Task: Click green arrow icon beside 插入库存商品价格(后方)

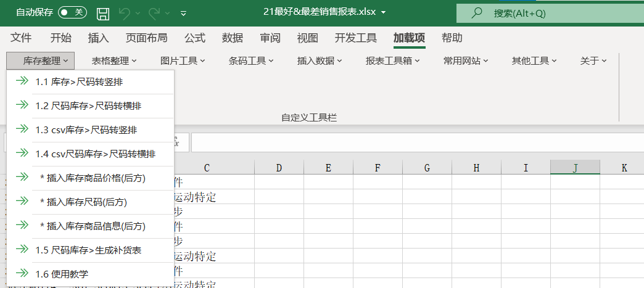Action: (22, 176)
